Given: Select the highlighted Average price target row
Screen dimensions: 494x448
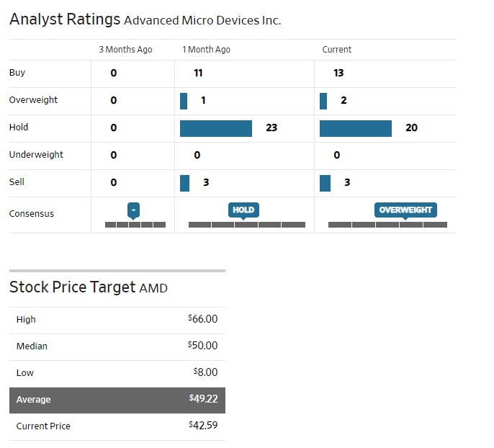Looking at the screenshot, I should coord(117,400).
